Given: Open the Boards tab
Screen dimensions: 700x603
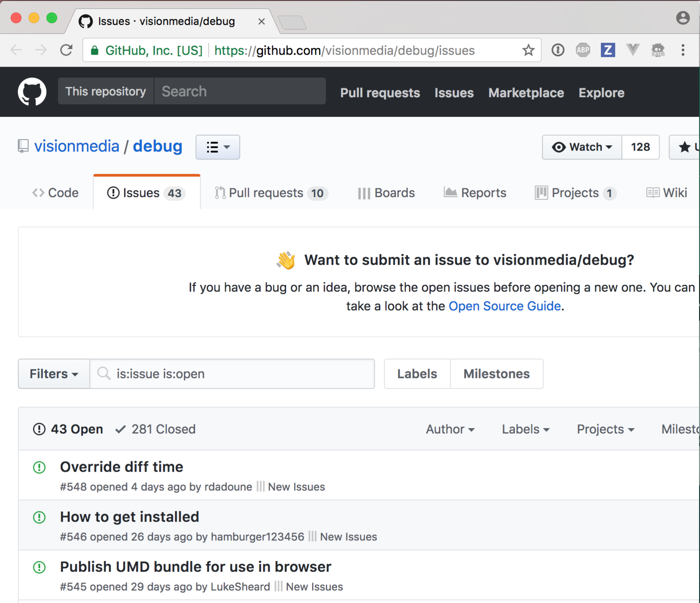Looking at the screenshot, I should click(387, 193).
